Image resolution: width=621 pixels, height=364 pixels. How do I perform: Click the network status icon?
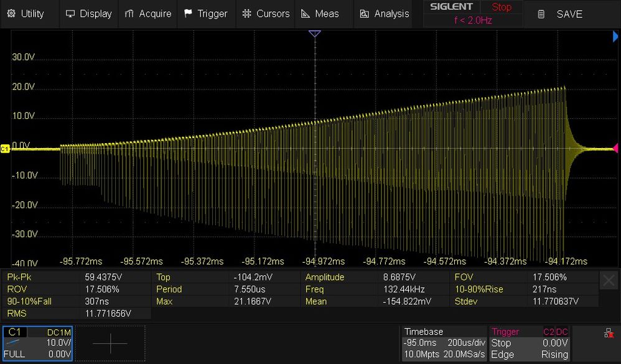pyautogui.click(x=609, y=333)
